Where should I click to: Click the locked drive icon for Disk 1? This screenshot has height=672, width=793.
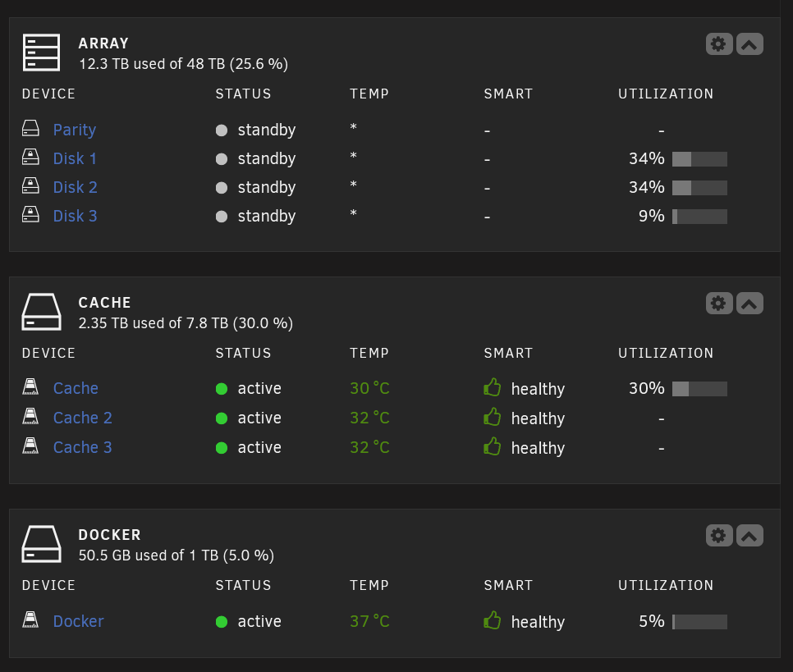[x=30, y=158]
